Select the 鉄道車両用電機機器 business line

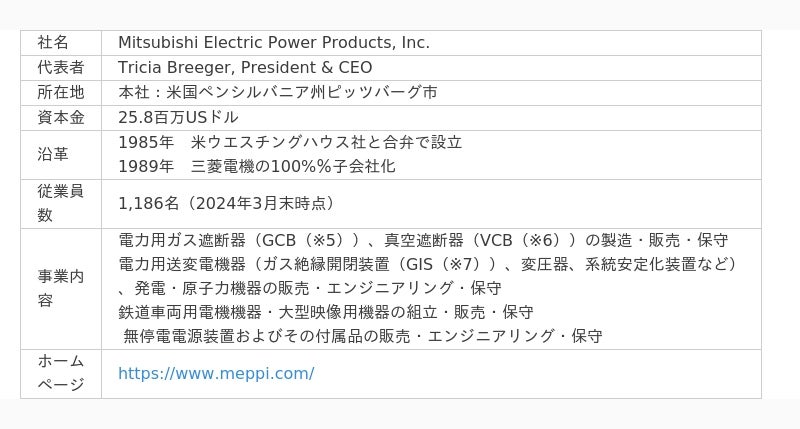[325, 312]
